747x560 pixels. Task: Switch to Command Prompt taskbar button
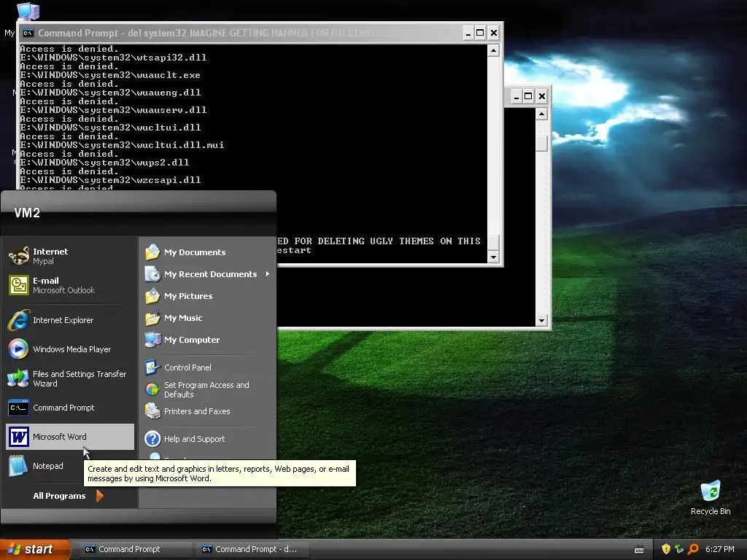click(136, 549)
